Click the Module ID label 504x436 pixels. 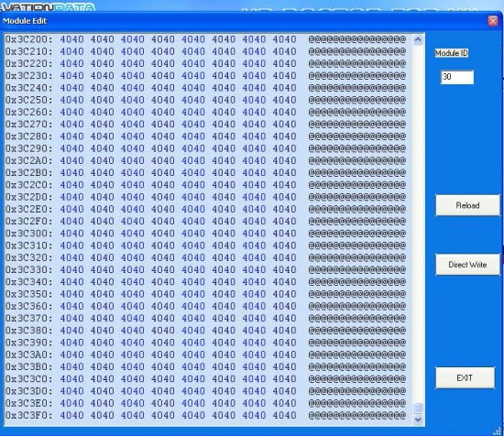[451, 53]
